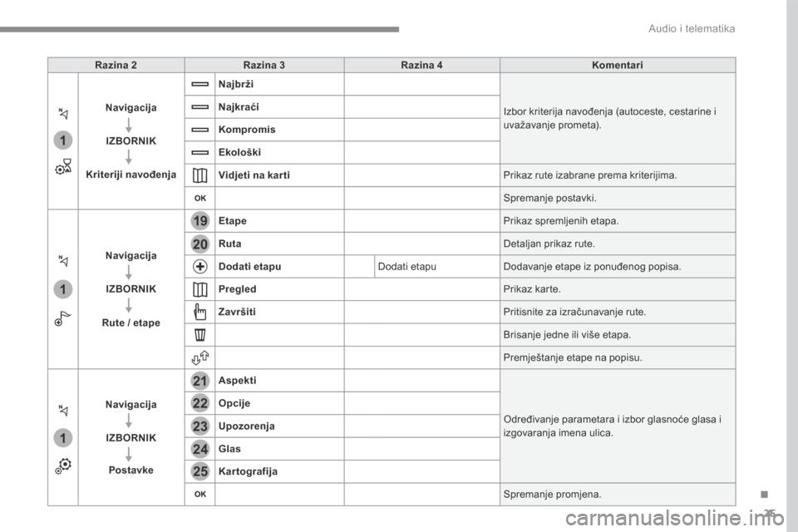This screenshot has width=798, height=532.
Task: Click the Pregled label
Action: (237, 289)
